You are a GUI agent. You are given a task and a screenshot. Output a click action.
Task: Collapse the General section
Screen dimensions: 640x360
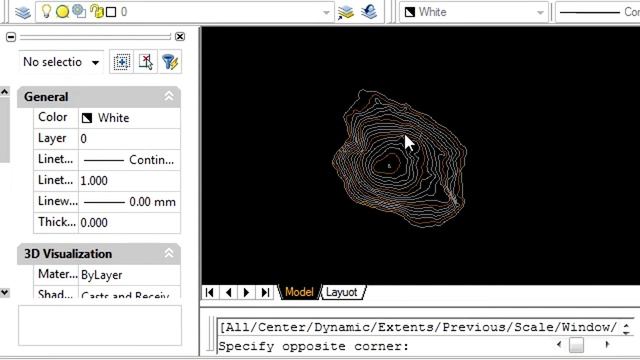coord(169,96)
